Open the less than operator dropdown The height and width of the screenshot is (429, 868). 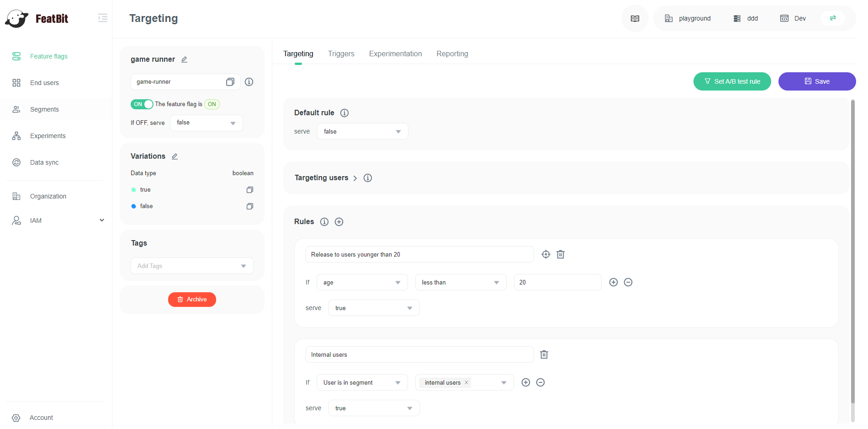[x=460, y=283]
